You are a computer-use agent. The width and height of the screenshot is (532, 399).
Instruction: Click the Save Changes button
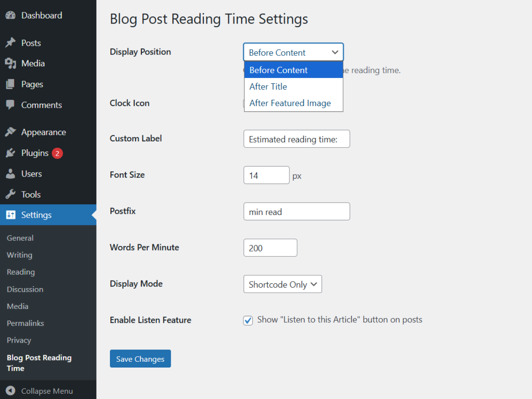[x=140, y=359]
